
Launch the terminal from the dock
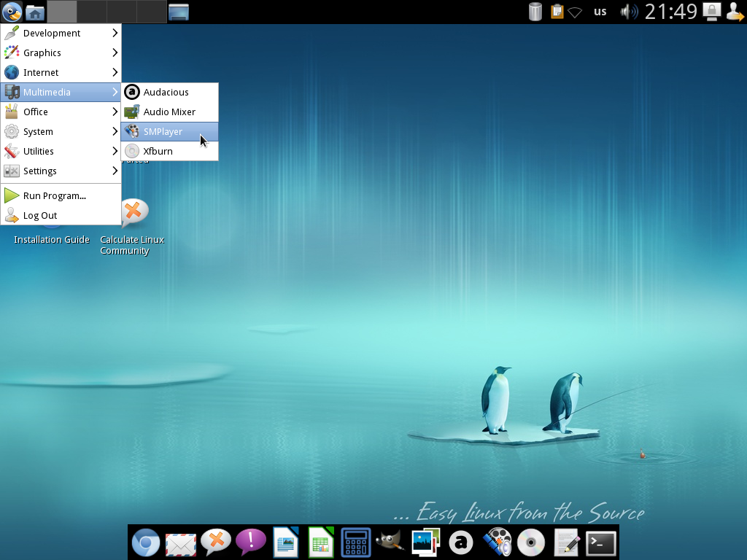601,542
